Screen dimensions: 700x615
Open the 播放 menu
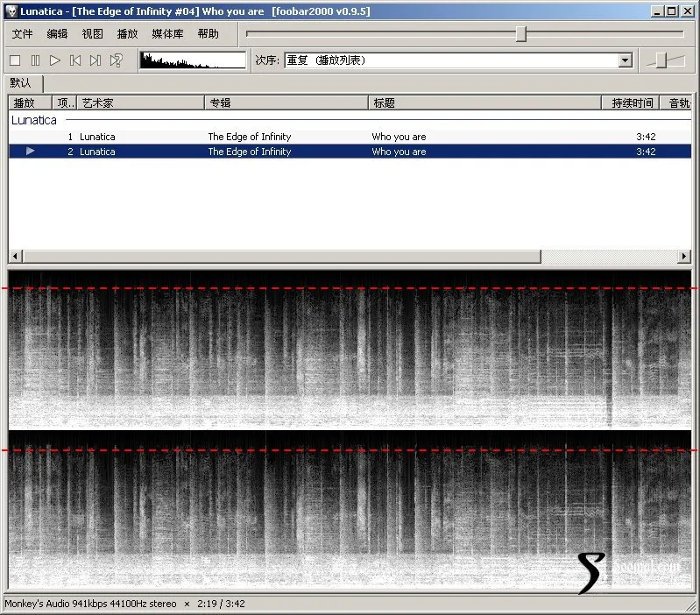tap(127, 34)
